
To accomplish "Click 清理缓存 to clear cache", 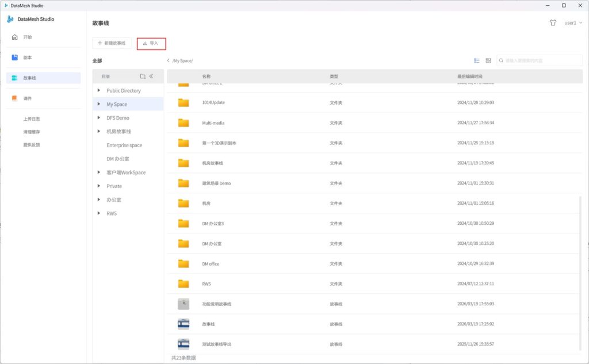I will [x=32, y=132].
